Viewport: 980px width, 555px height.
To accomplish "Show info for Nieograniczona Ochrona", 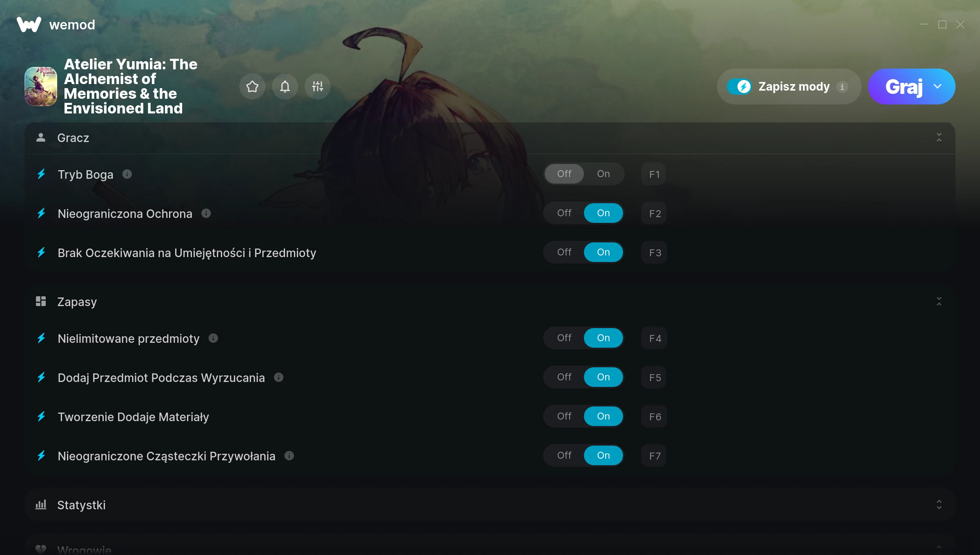I will [x=206, y=213].
